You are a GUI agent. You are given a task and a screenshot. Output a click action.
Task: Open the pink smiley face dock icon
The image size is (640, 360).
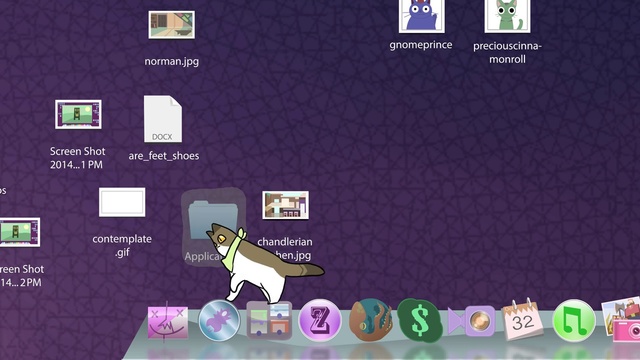tap(168, 322)
